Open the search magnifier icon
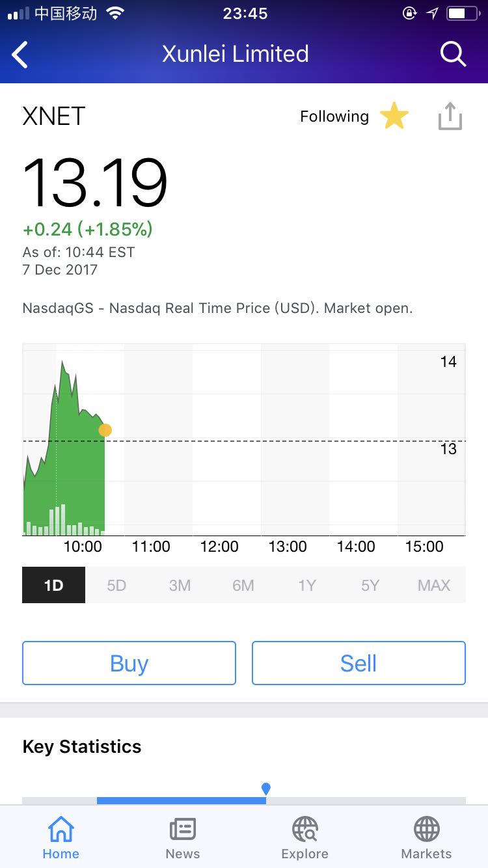 (453, 54)
